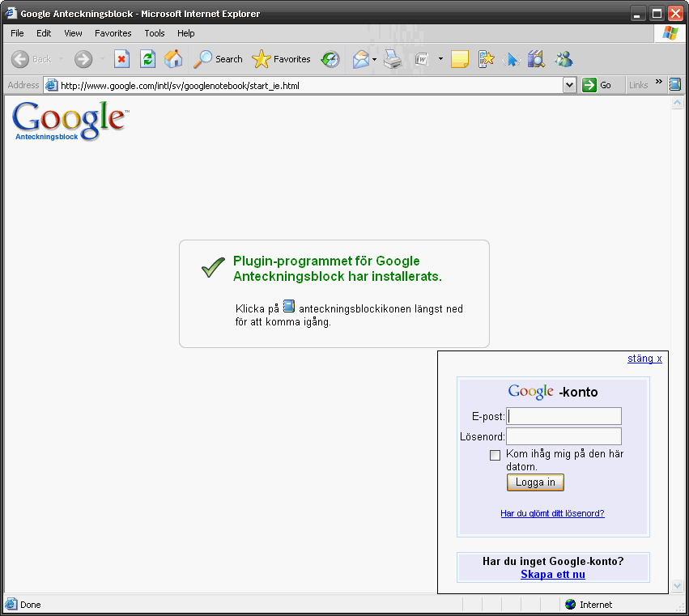Image resolution: width=689 pixels, height=616 pixels.
Task: Close login panel via 'stäng x'
Action: (644, 359)
